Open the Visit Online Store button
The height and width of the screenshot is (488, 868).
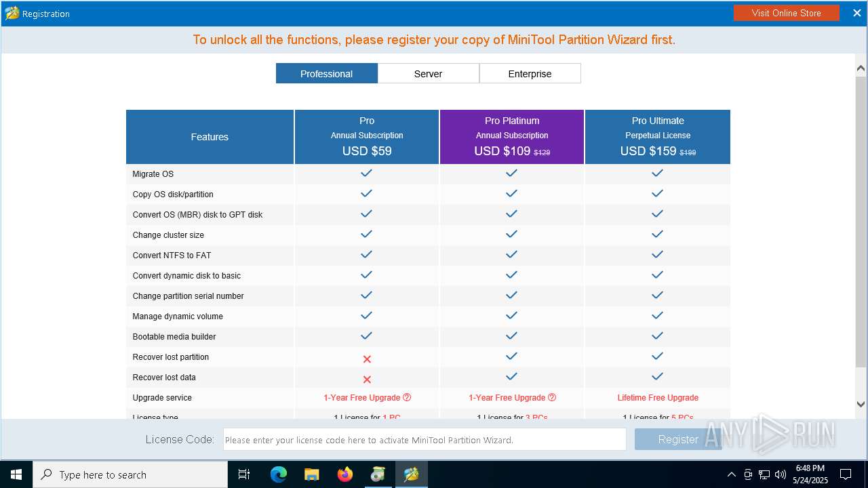[786, 13]
